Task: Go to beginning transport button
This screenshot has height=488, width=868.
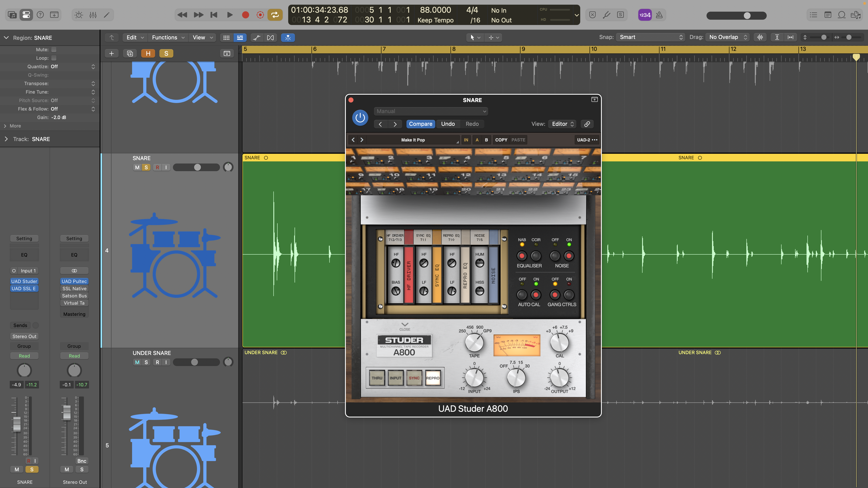Action: [x=214, y=15]
